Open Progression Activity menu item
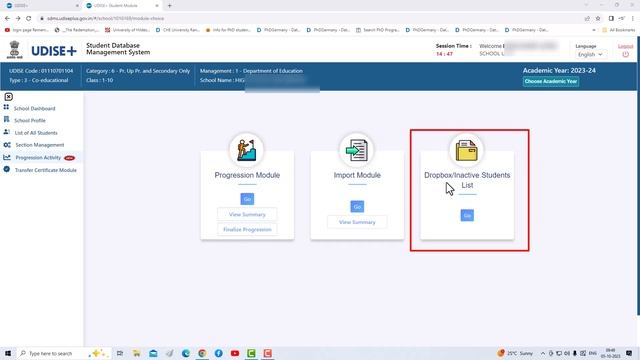 (38, 158)
